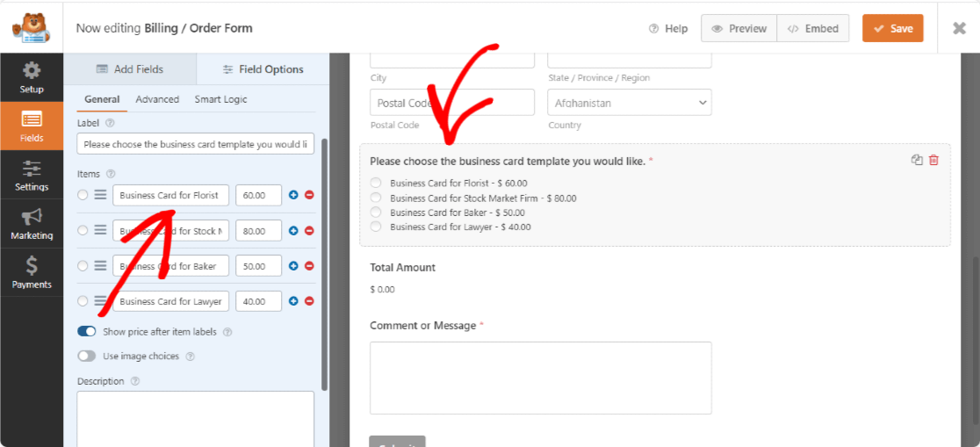
Task: Click help icon for Use image choices
Action: (190, 357)
